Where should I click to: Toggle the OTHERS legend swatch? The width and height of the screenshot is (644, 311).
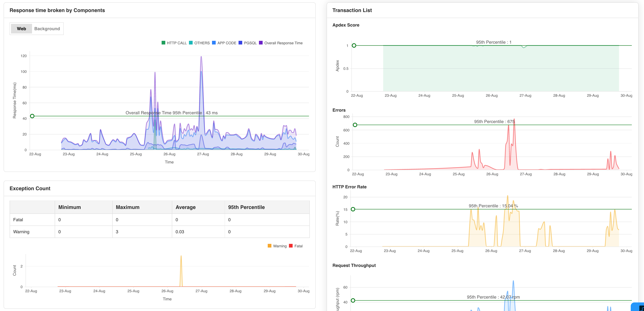click(191, 43)
